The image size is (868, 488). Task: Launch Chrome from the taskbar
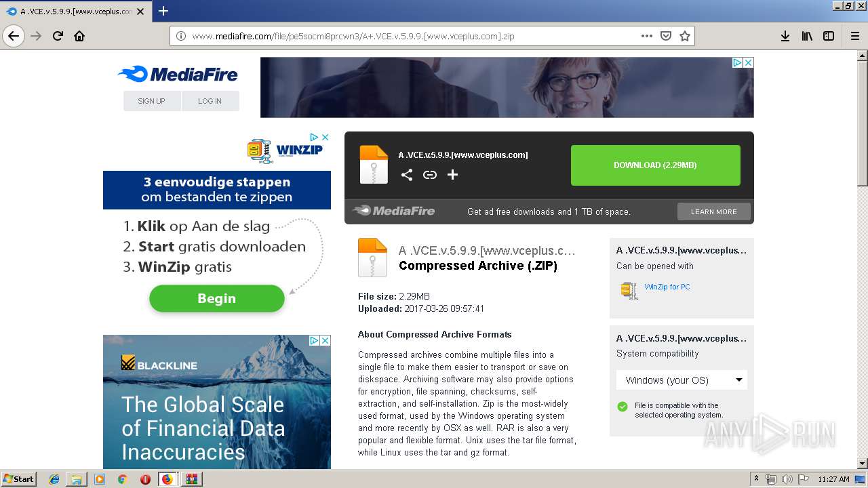(122, 479)
